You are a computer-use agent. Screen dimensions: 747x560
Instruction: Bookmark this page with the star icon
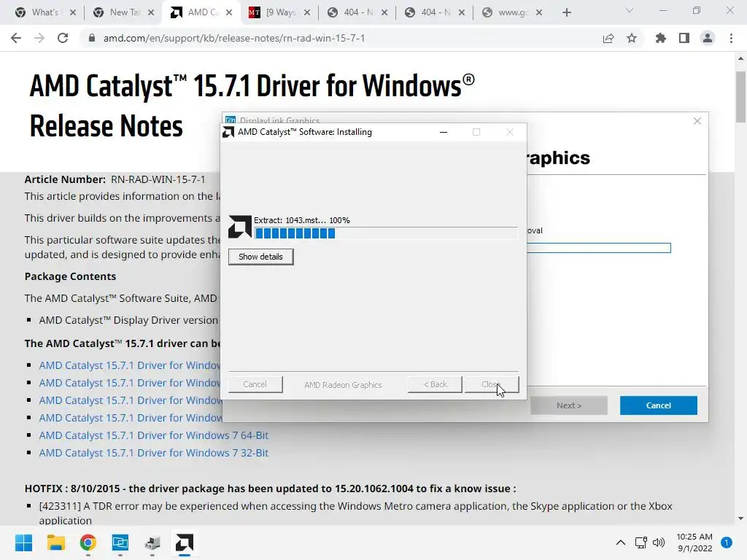pyautogui.click(x=632, y=38)
